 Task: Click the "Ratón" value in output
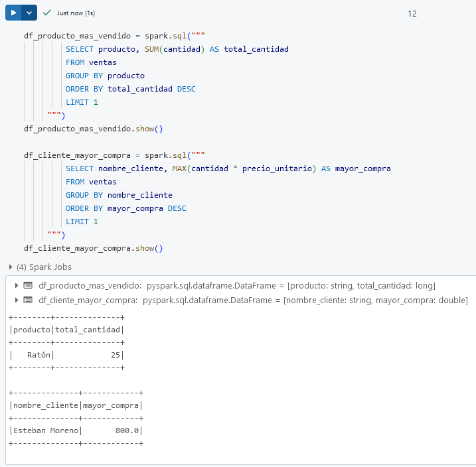coord(39,355)
